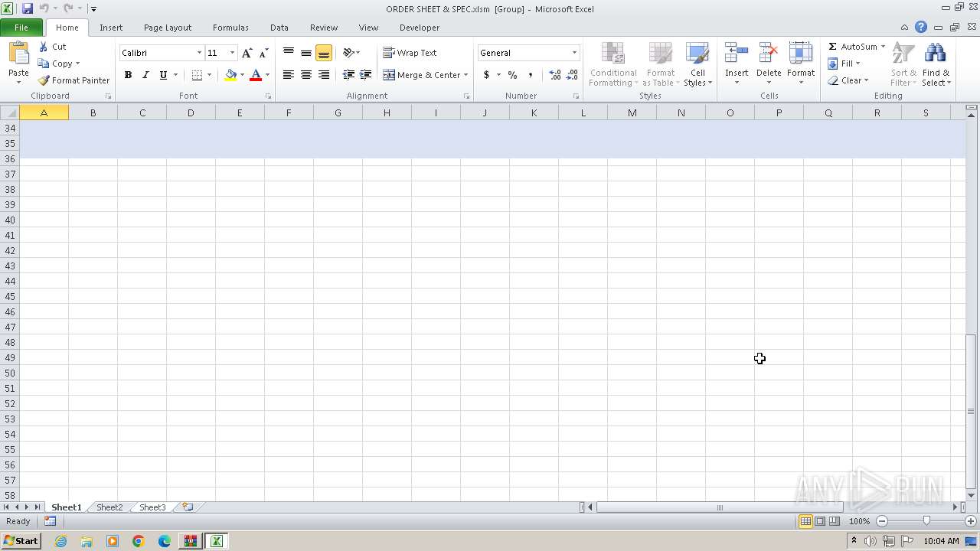Toggle Middle Align

(306, 53)
